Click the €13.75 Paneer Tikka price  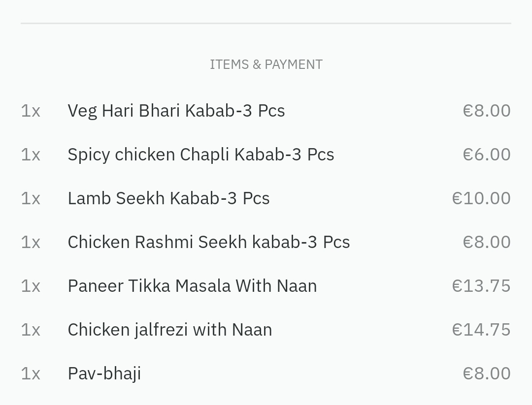point(481,286)
